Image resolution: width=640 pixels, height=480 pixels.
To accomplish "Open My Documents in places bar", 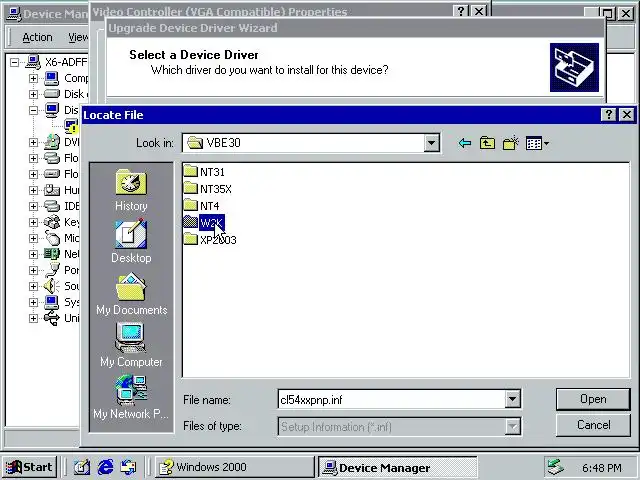I will [131, 293].
